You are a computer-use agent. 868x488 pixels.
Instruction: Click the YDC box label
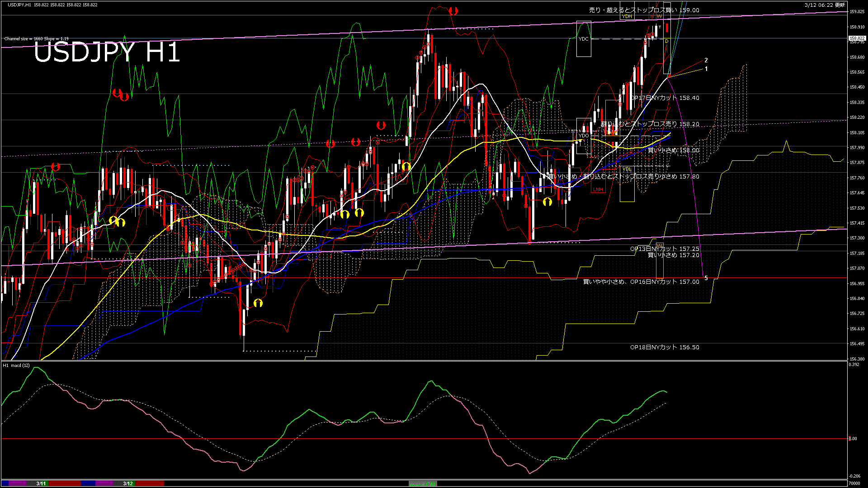[583, 39]
